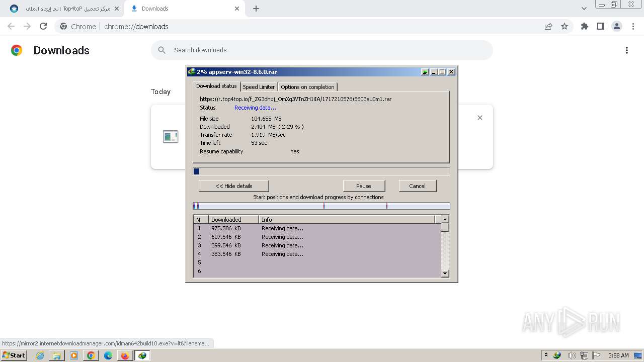
Task: Open Downloads page more actions menu
Action: pyautogui.click(x=627, y=50)
